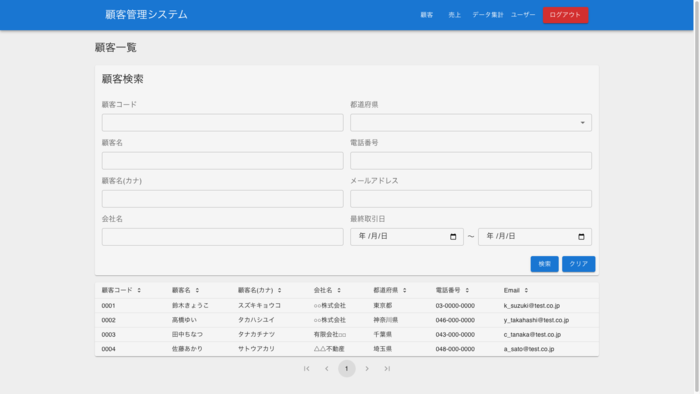The image size is (700, 394).
Task: Sort by 顧客名(カナ) column arrow
Action: [279, 290]
